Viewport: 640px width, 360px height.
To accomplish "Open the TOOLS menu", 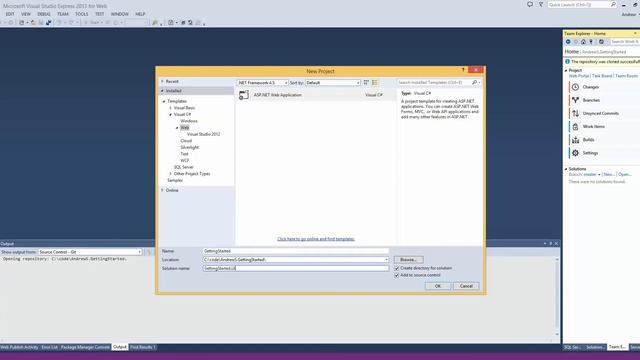I will tap(82, 14).
